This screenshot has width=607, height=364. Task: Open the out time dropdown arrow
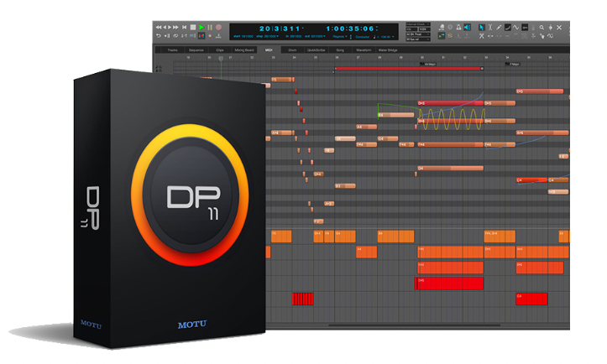[x=324, y=36]
